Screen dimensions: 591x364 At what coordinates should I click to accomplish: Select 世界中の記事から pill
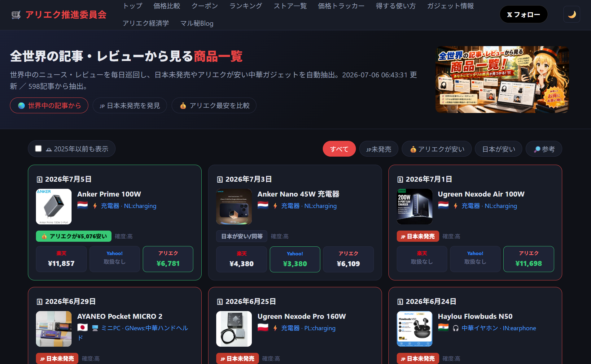click(x=49, y=106)
